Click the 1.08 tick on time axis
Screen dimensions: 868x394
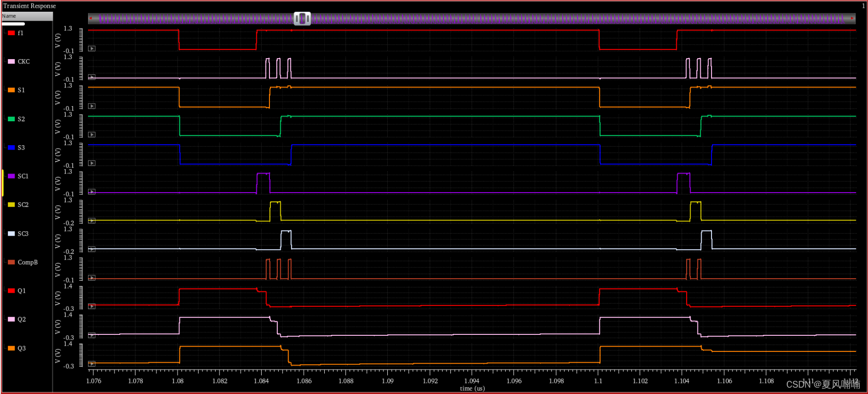(178, 381)
